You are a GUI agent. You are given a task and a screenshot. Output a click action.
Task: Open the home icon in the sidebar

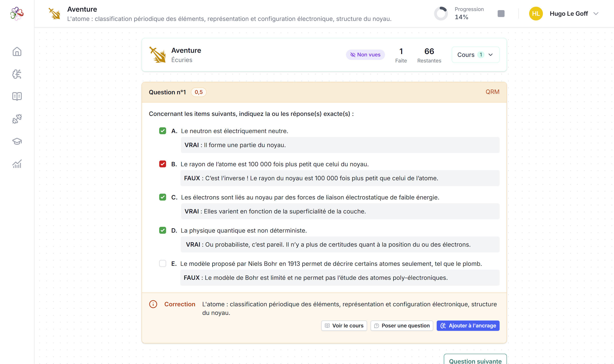(x=17, y=51)
